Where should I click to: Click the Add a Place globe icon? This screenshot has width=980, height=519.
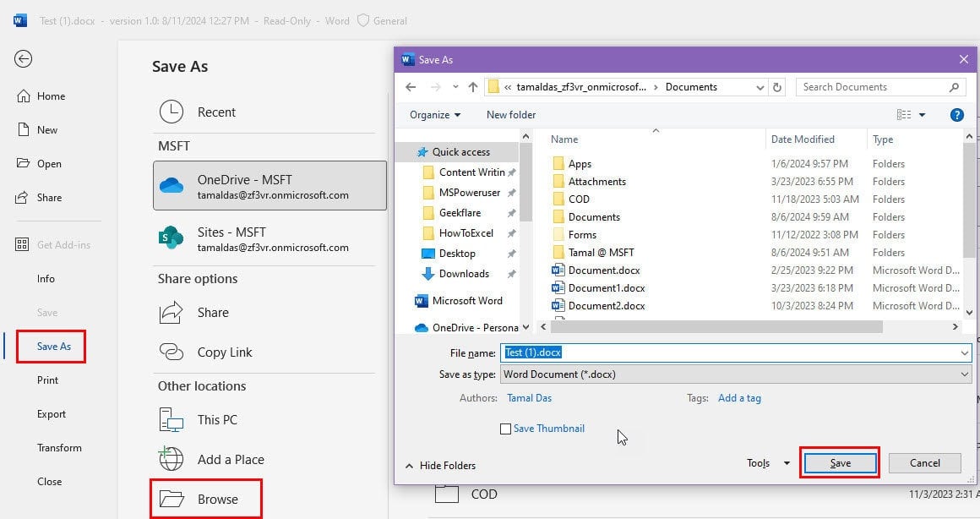(171, 458)
